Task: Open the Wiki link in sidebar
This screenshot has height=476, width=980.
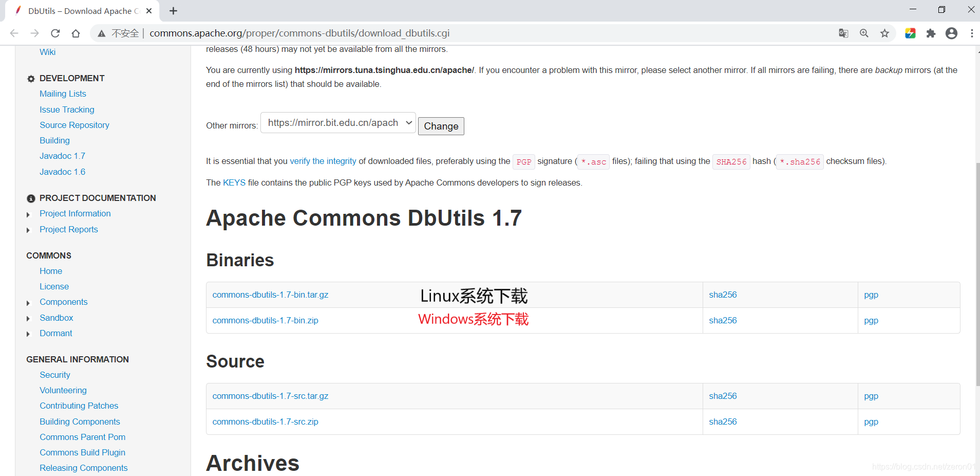Action: (x=48, y=52)
